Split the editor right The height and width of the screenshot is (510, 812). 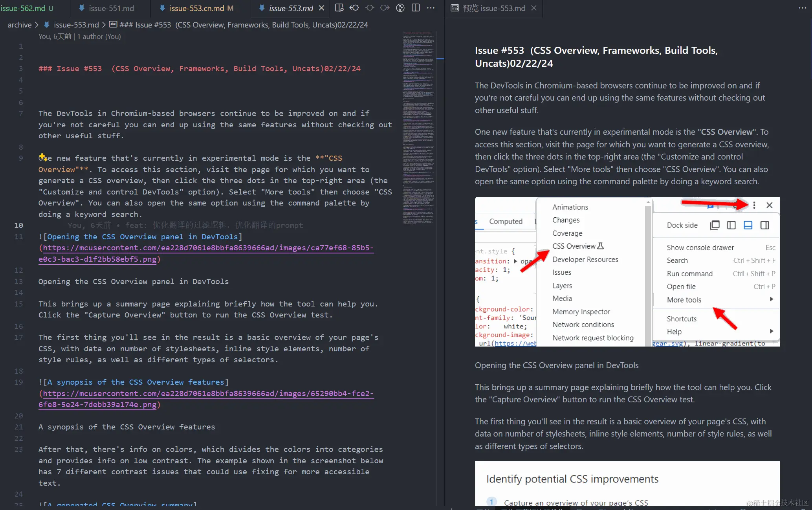415,8
